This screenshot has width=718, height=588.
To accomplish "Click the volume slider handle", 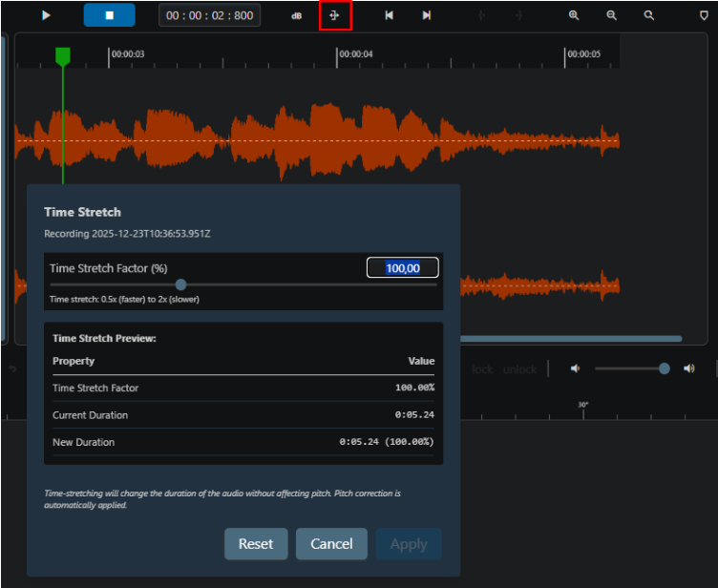I will [665, 368].
